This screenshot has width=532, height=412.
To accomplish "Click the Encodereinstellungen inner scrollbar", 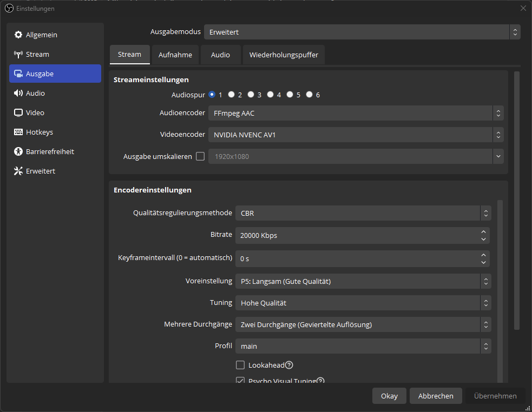I will coord(500,291).
